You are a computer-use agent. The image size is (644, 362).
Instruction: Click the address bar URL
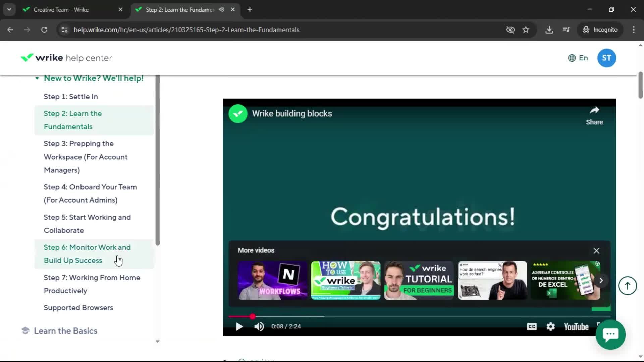click(x=186, y=30)
